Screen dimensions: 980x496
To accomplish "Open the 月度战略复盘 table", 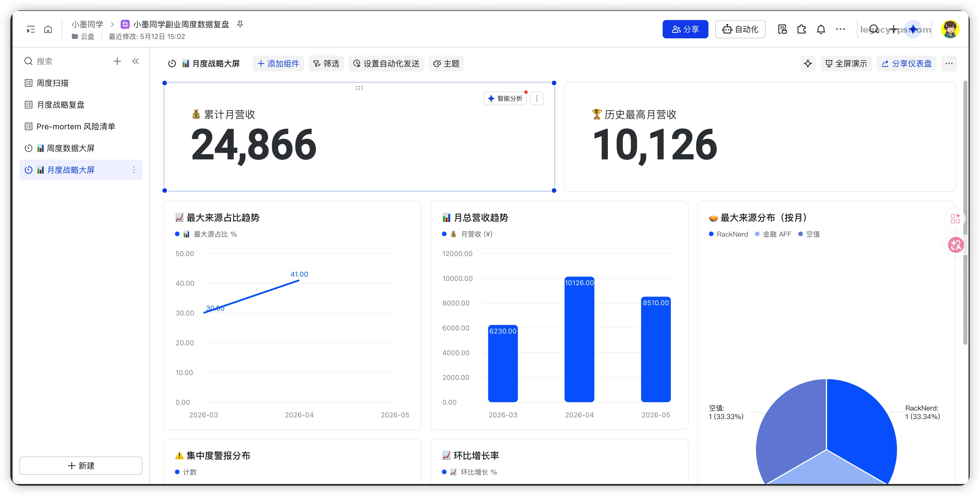I will tap(81, 105).
